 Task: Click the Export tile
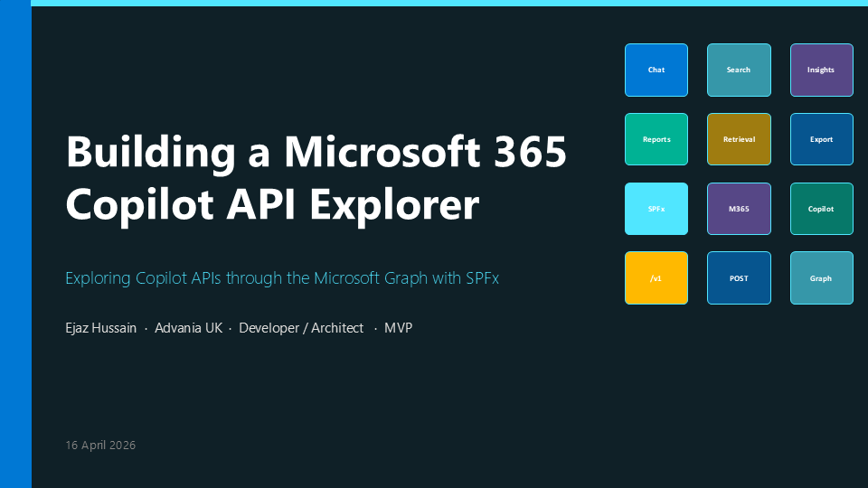[822, 139]
